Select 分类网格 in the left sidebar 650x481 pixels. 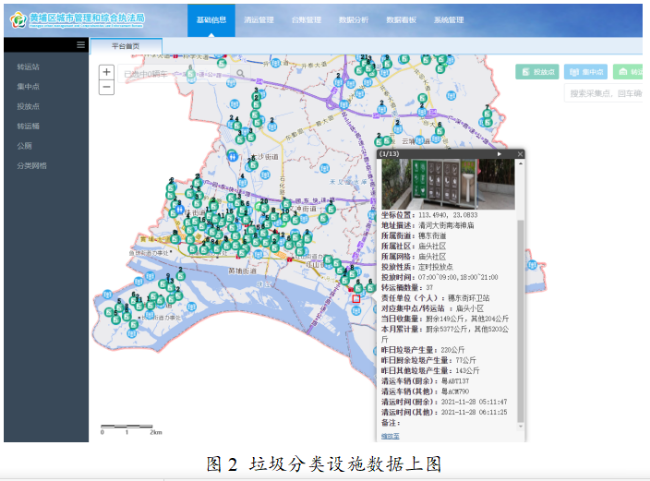[x=31, y=165]
